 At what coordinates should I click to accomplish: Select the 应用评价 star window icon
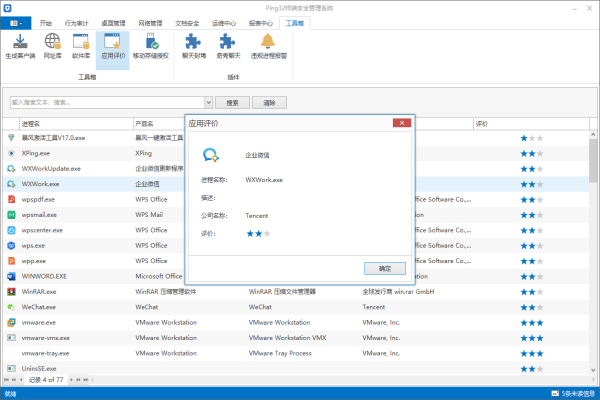[113, 42]
